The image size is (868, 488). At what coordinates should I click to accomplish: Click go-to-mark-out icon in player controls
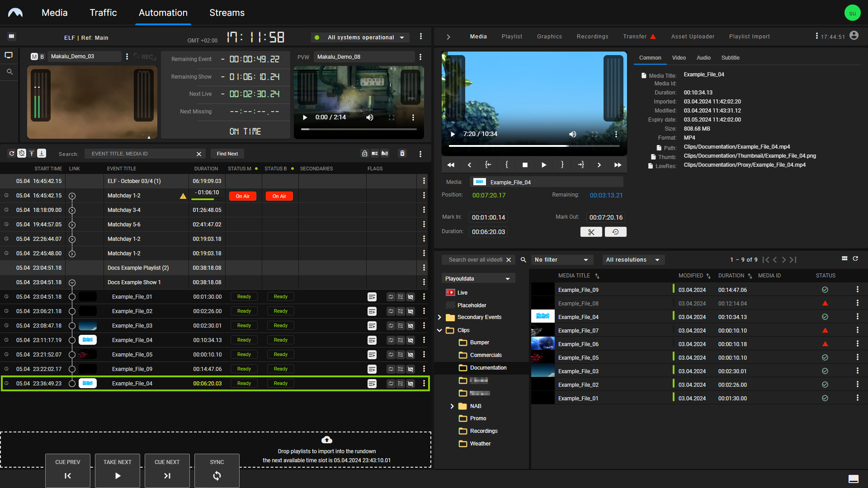[581, 165]
